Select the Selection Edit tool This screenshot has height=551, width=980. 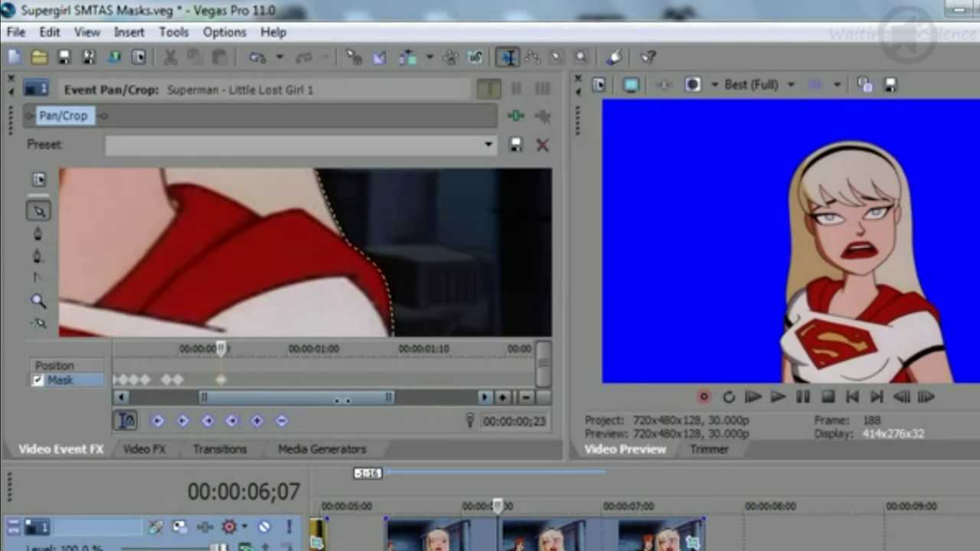coord(557,57)
